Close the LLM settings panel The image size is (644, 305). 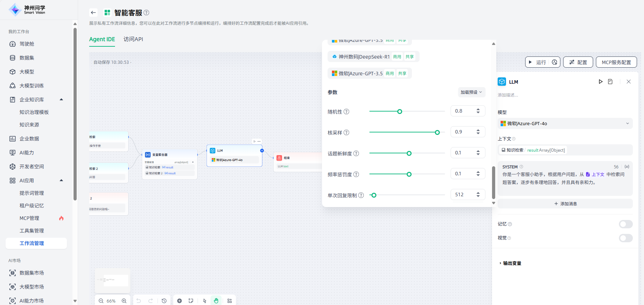coord(629,82)
